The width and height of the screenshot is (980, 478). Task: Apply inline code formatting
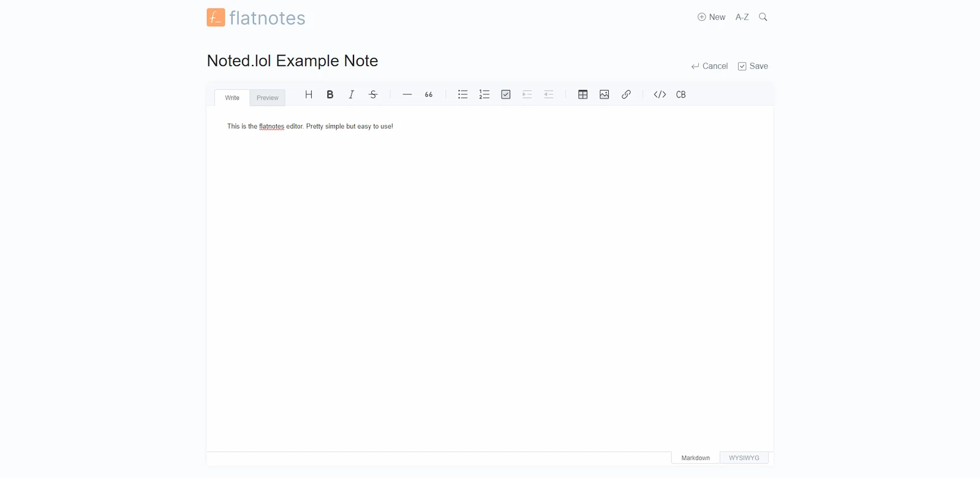(660, 94)
